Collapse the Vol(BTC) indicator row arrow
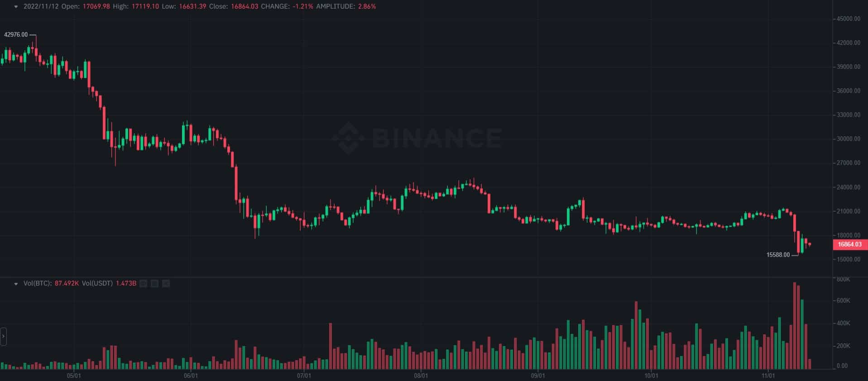 (x=16, y=283)
